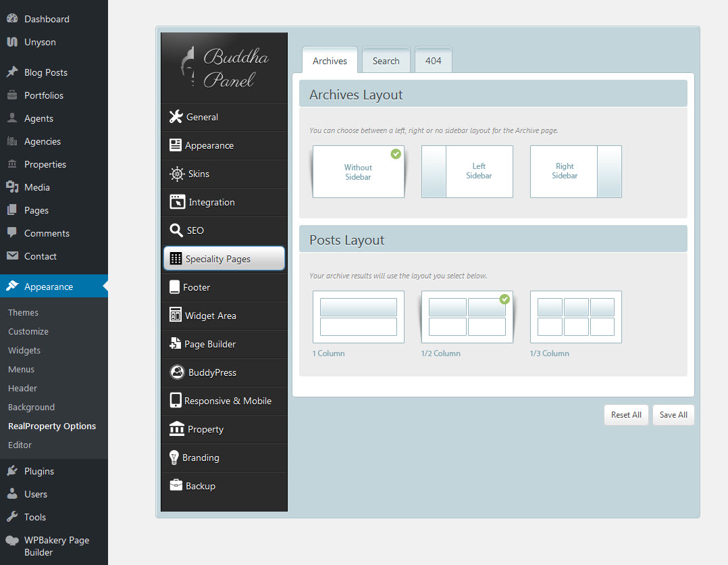Click the ship wheel Skins icon
Viewport: 728px width, 565px height.
[176, 174]
